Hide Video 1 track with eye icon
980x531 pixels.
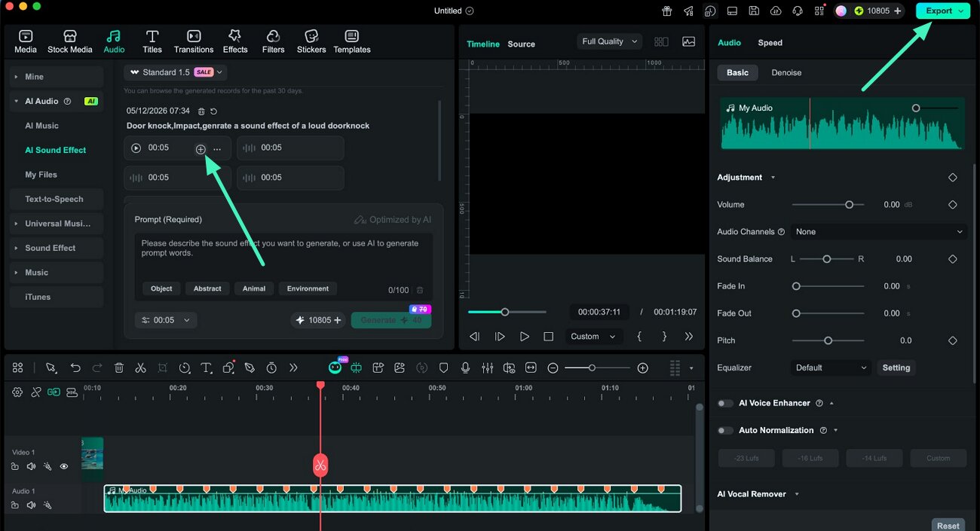click(64, 466)
